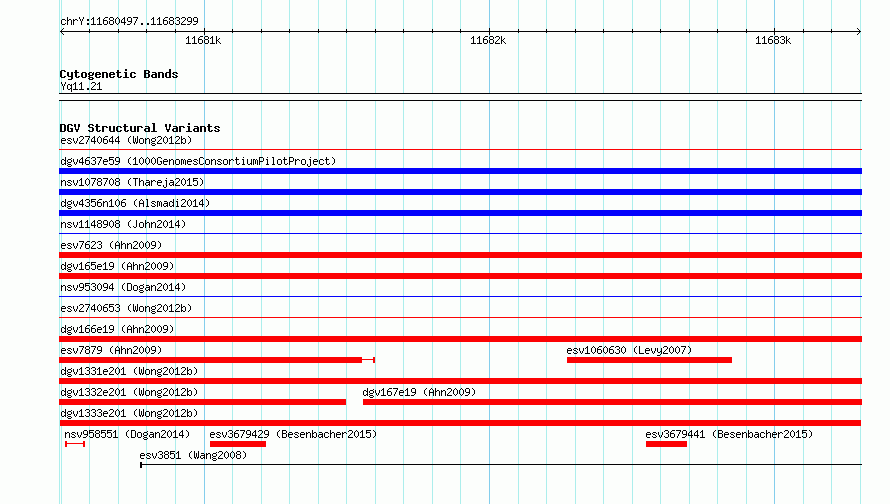
Task: Open dgv4356n106 (Alsmadi2014) variant entry
Action: pos(135,203)
